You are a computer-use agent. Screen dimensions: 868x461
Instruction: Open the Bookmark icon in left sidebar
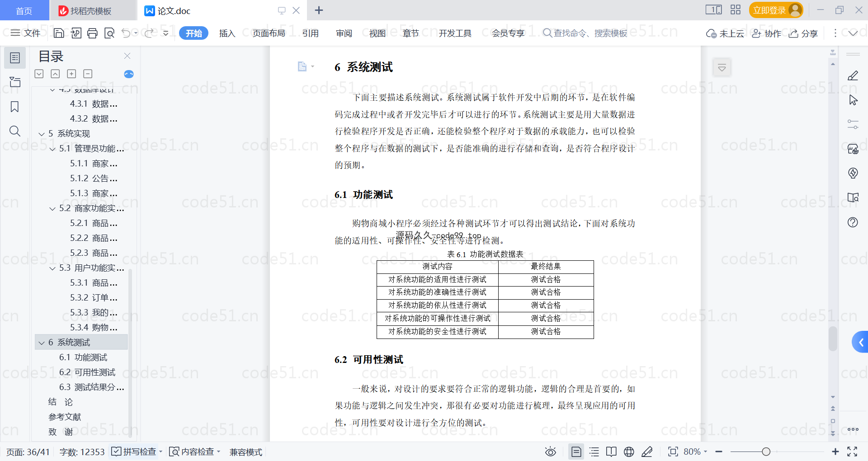[x=15, y=107]
